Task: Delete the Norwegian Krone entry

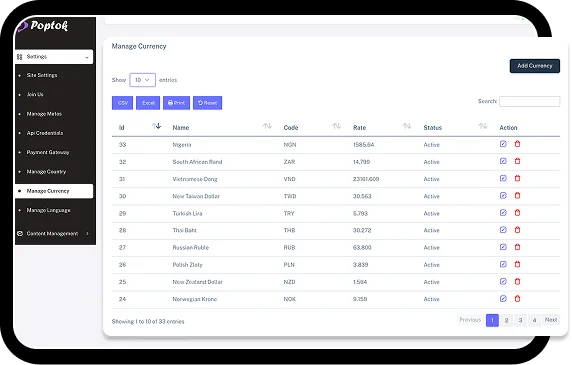Action: point(517,298)
